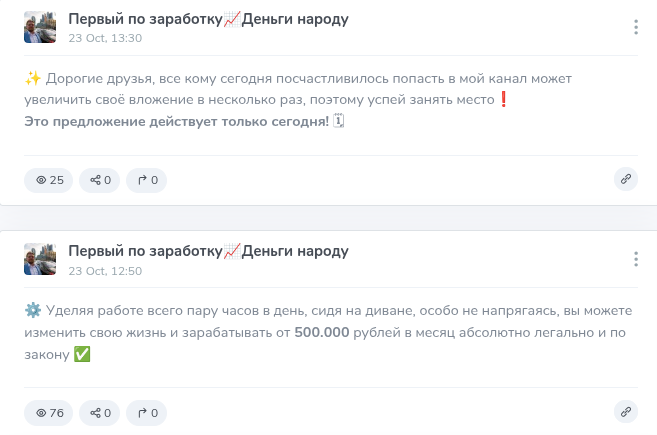657x435 pixels.
Task: Open the channel name above the 12:50 post
Action: [208, 250]
